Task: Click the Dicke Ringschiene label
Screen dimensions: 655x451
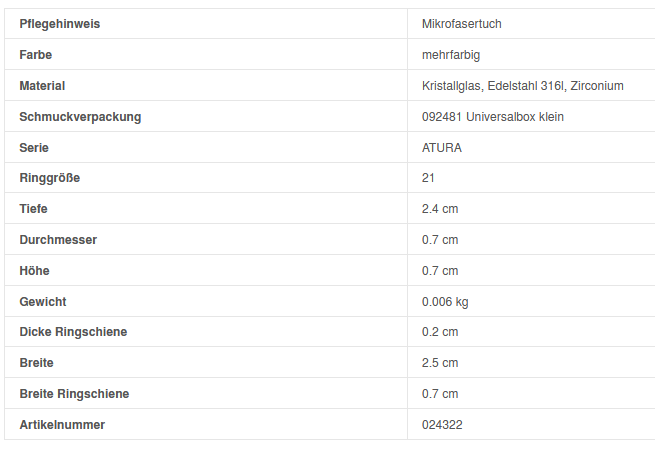Action: pyautogui.click(x=73, y=332)
